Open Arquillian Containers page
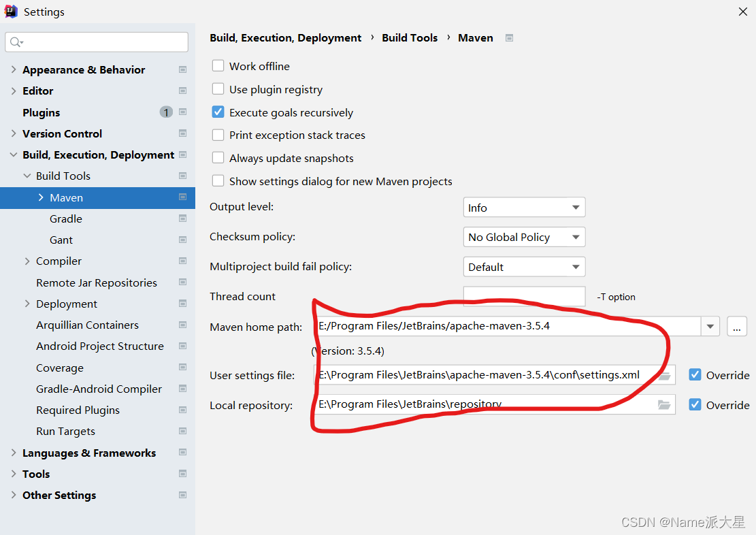 (87, 325)
